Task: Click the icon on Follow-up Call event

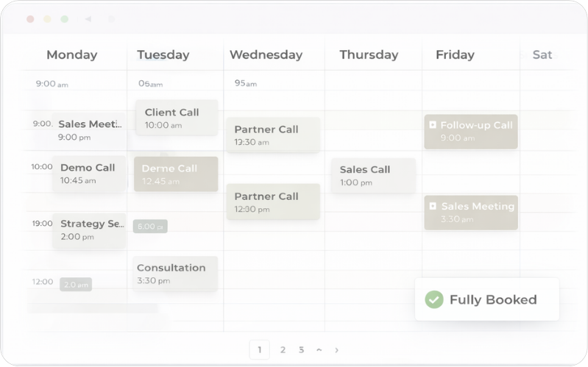Action: pyautogui.click(x=433, y=125)
